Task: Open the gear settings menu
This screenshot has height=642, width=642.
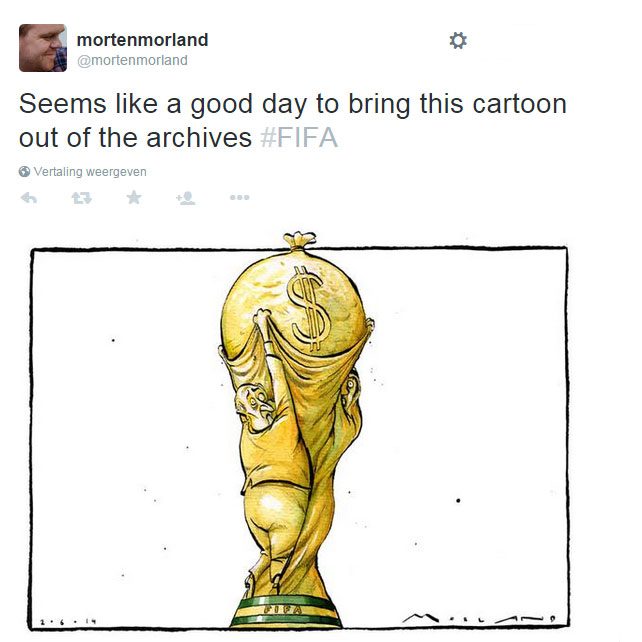Action: click(x=458, y=41)
